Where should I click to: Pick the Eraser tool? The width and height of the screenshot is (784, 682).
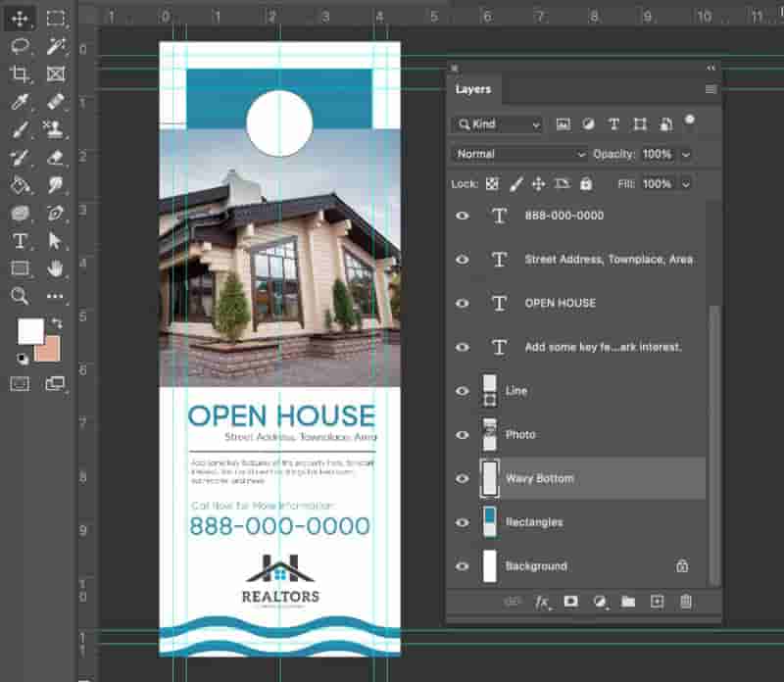pyautogui.click(x=55, y=158)
